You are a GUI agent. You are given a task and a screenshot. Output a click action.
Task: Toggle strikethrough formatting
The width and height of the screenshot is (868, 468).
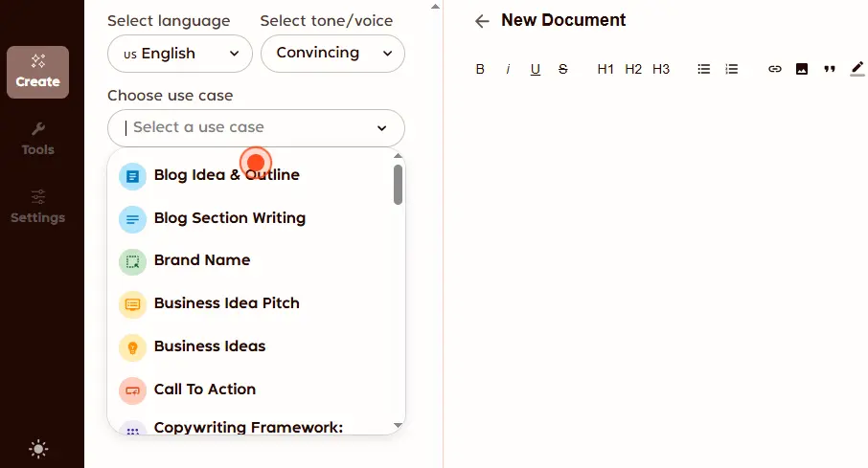click(x=563, y=69)
